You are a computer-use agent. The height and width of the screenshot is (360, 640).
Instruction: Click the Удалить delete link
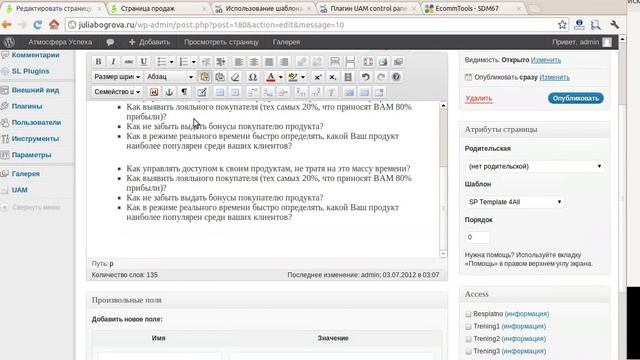pyautogui.click(x=478, y=98)
